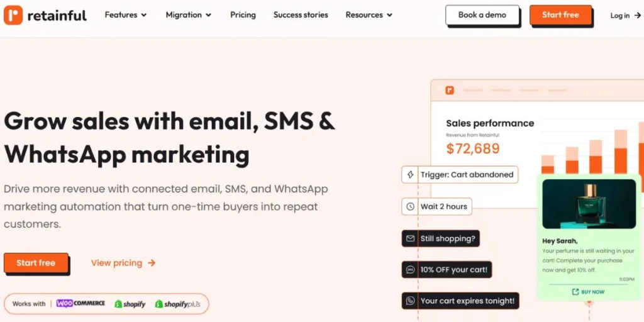The image size is (644, 322).
Task: Open the Resources dropdown menu
Action: point(369,15)
